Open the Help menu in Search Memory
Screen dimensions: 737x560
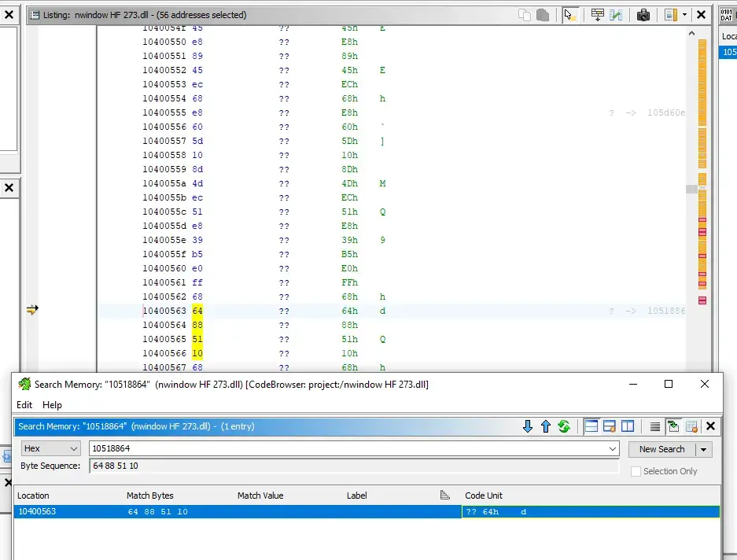coord(52,405)
